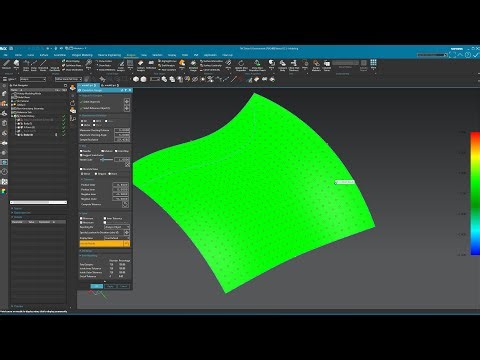Select the WCS measurement radio button
This screenshot has height=360, width=480.
[94, 121]
